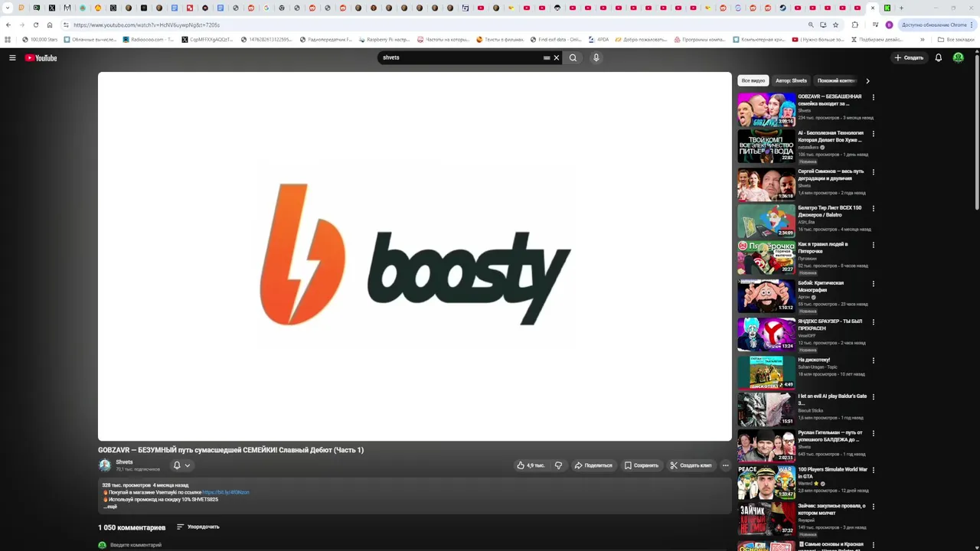Image resolution: width=980 pixels, height=551 pixels.
Task: Bookmark this page with star icon
Action: pyautogui.click(x=835, y=24)
